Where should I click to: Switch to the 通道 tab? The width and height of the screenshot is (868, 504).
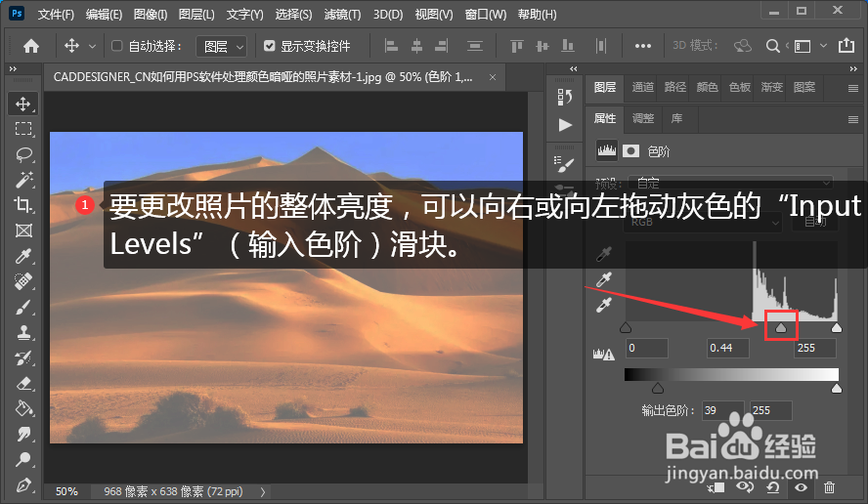[643, 87]
